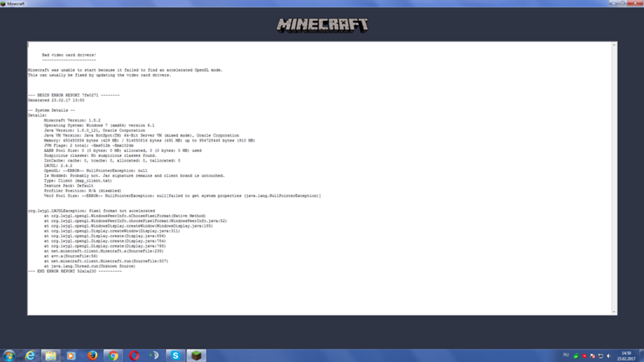Screen dimensions: 644x362
Task: Launch Internet Explorer from the taskbar
Action: (x=30, y=356)
